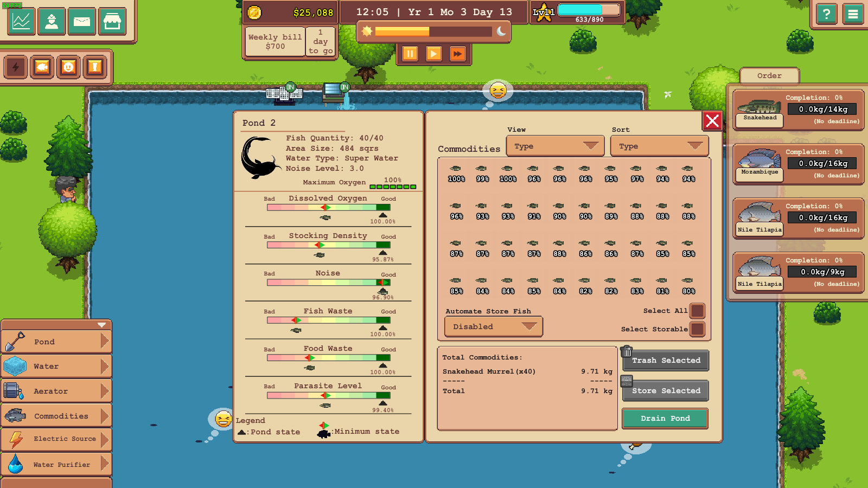The width and height of the screenshot is (868, 488).
Task: Open the worker management panel
Action: point(52,22)
